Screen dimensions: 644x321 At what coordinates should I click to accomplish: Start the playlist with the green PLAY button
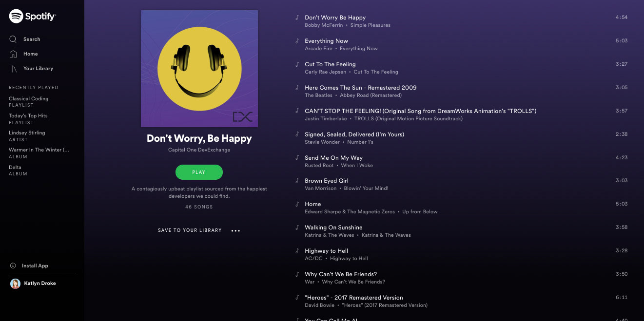point(199,172)
